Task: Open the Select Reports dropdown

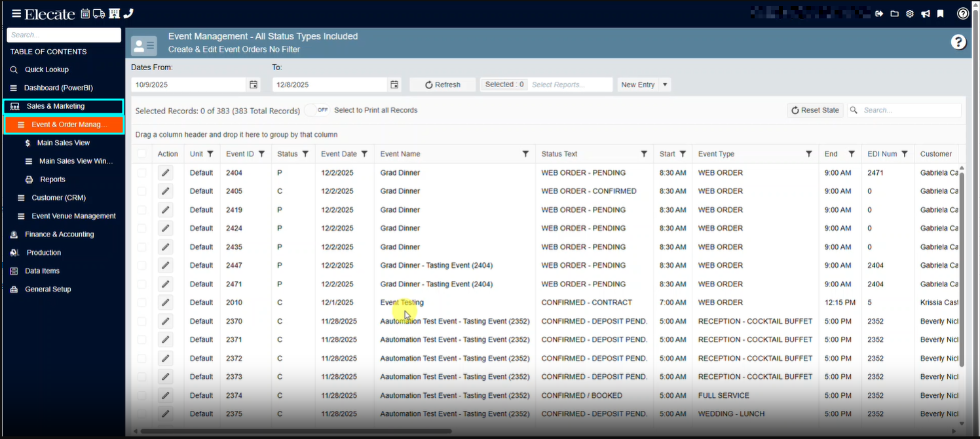Action: click(570, 85)
